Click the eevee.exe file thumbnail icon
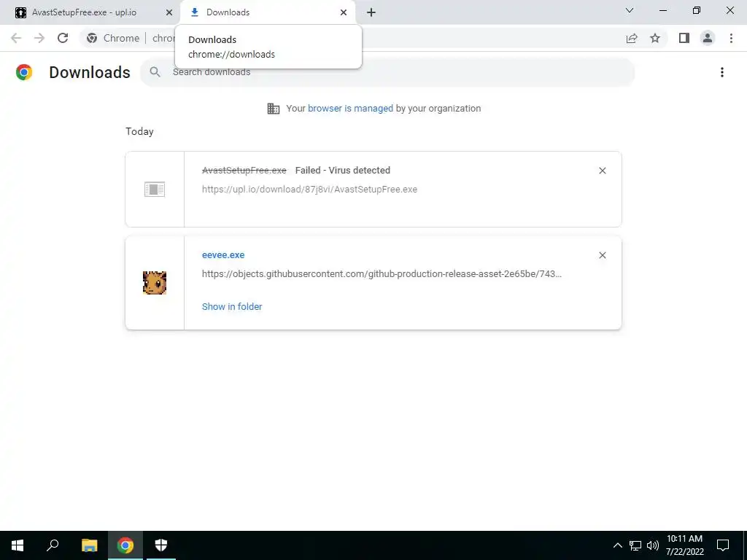The width and height of the screenshot is (747, 560). (x=155, y=283)
